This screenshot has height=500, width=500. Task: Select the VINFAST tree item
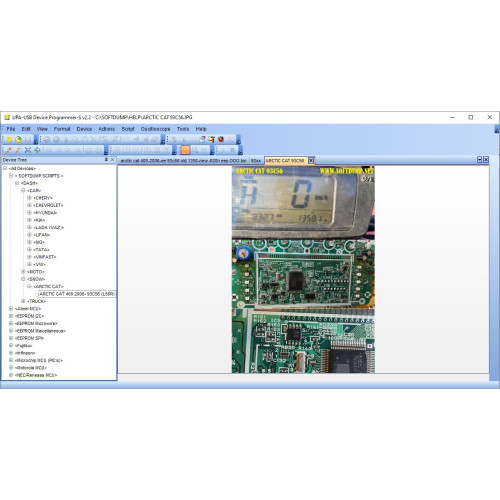click(45, 257)
